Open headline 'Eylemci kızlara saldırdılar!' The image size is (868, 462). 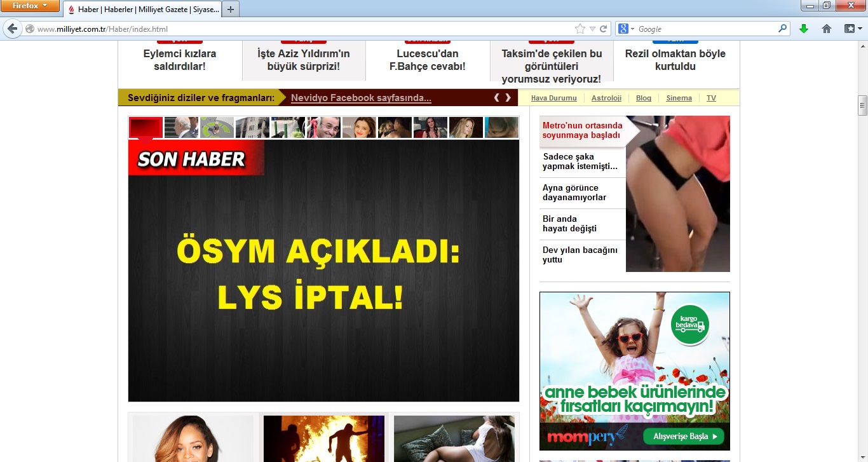[180, 60]
